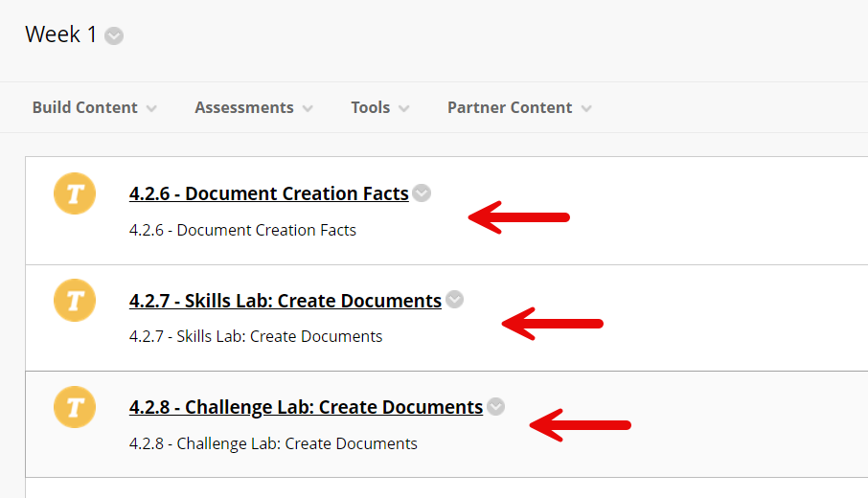Expand the chevron after 4.2.7 Skills Lab title
The height and width of the screenshot is (498, 868).
454,300
